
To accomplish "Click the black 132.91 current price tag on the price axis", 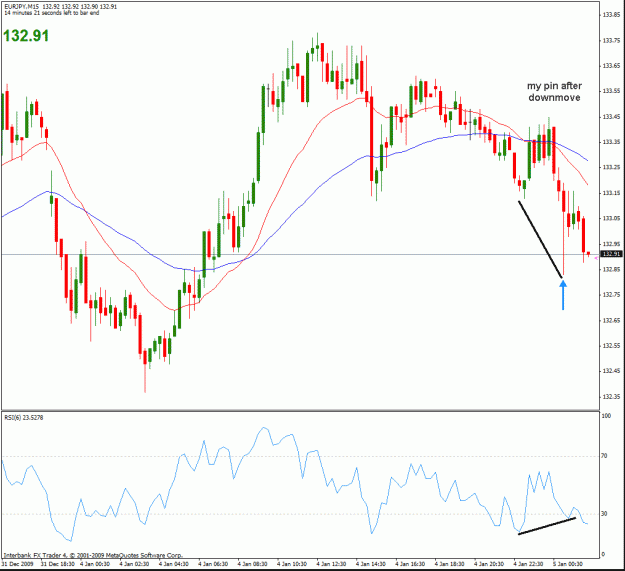I will click(611, 254).
